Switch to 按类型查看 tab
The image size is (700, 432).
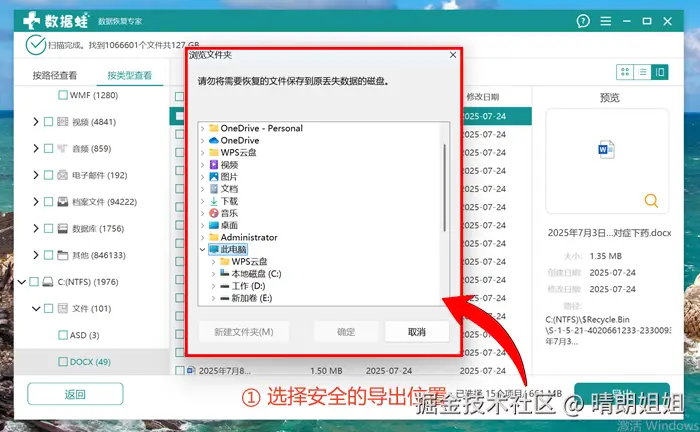tap(129, 75)
